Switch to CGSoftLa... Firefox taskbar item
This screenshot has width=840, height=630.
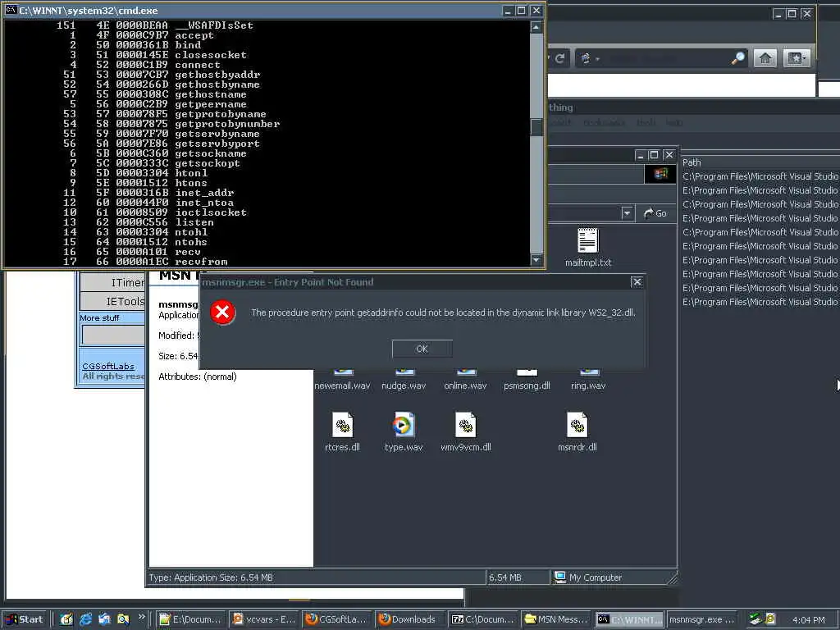tap(337, 619)
